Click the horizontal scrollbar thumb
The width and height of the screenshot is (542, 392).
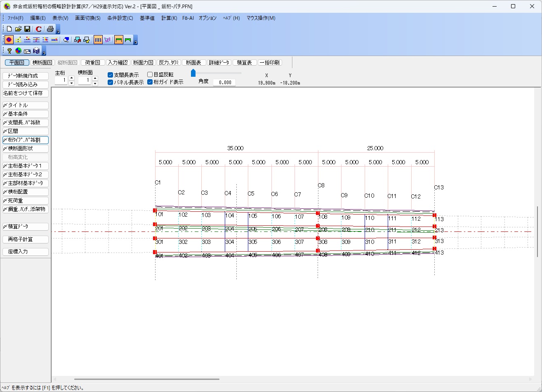[147, 379]
